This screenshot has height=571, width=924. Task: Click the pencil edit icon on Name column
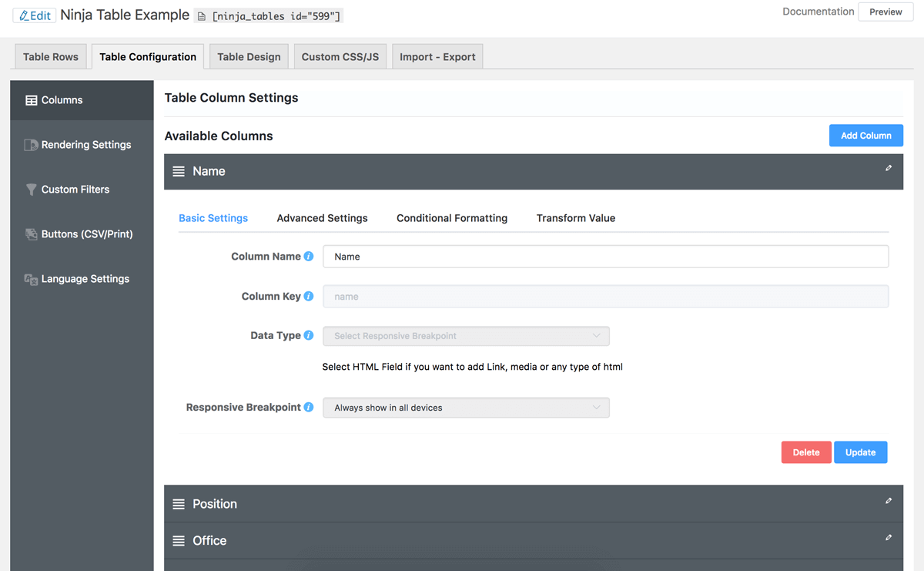coord(888,168)
